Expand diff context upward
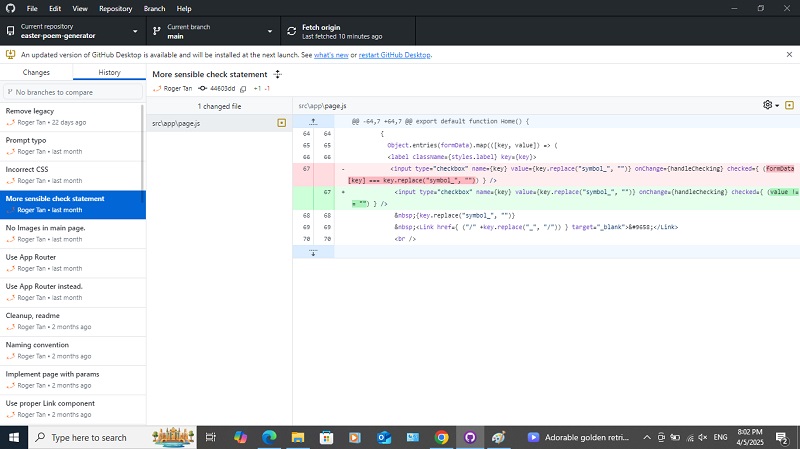Screen dimensions: 800x449 313,121
